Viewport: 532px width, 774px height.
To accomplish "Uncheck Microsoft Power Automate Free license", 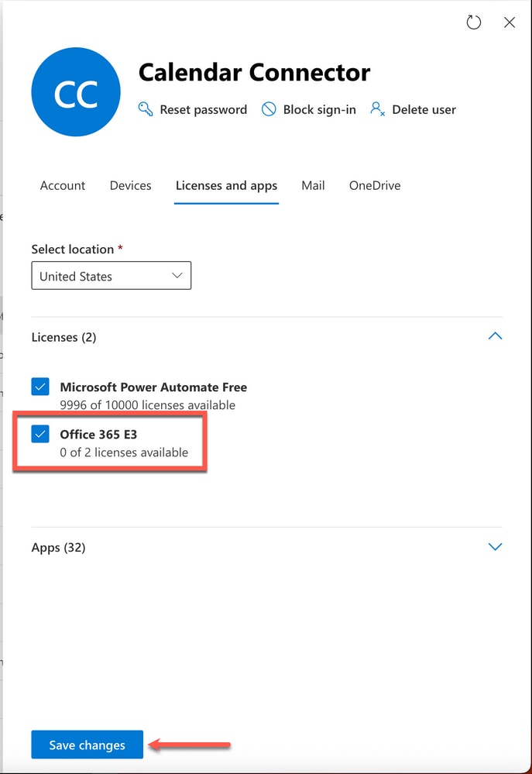I will point(40,387).
